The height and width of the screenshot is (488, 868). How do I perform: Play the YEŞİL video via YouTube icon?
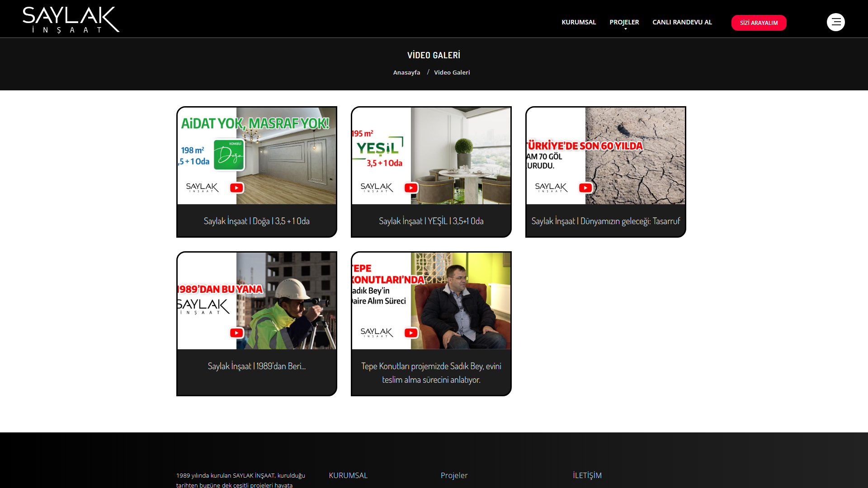tap(411, 188)
